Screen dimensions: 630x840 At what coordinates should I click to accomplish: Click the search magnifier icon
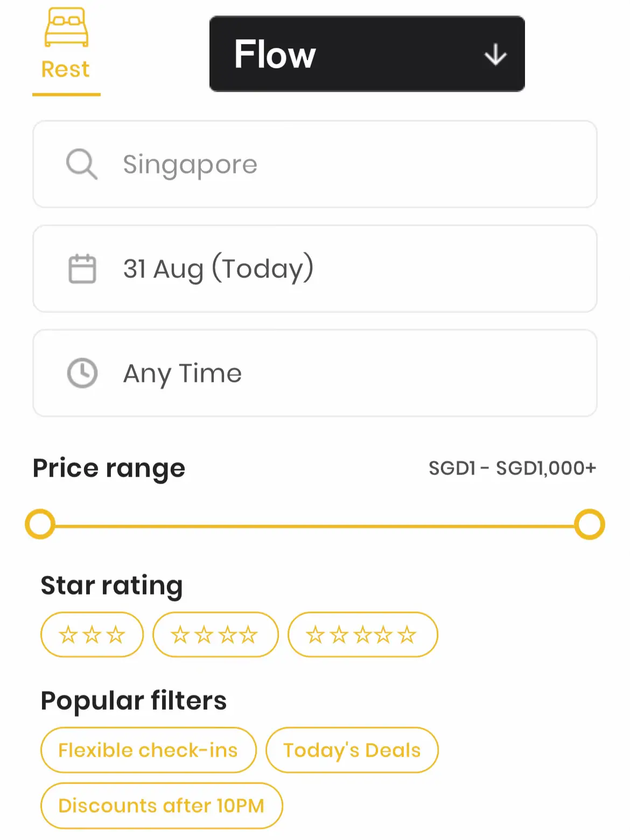point(82,164)
